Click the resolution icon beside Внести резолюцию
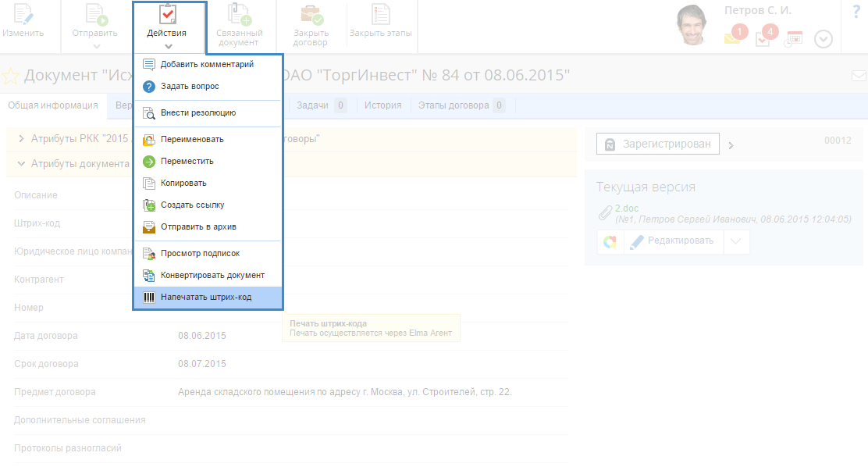Image resolution: width=868 pixels, height=467 pixels. [149, 113]
